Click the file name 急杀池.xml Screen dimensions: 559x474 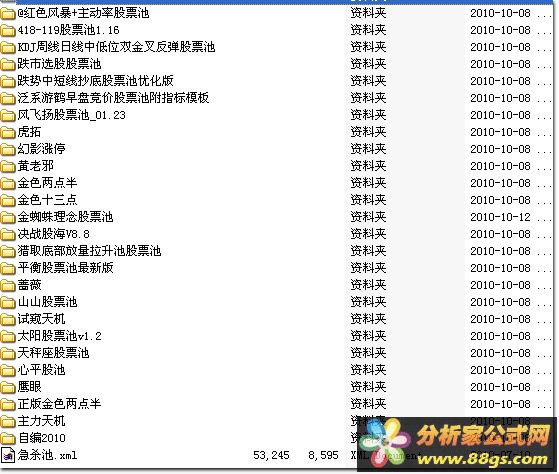[47, 455]
